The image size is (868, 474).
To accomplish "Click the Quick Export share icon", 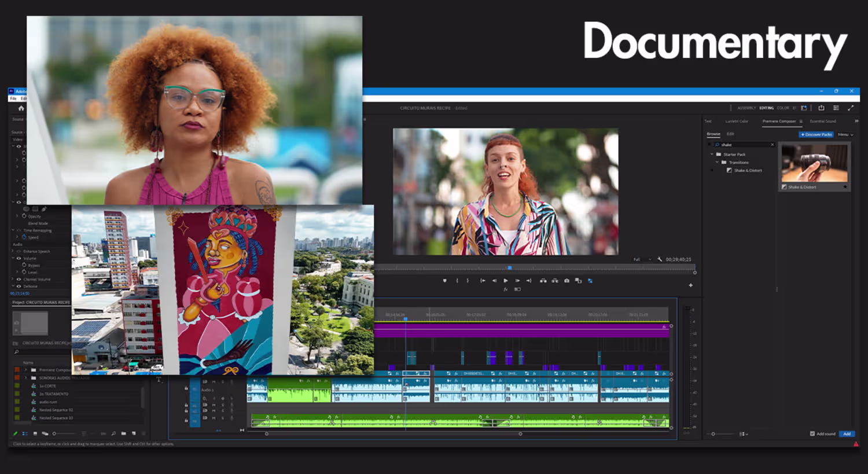I will click(821, 108).
